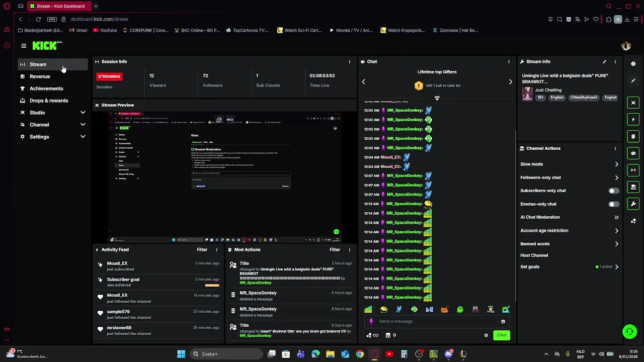
Task: Expand the Studio sidebar section
Action: click(x=83, y=113)
